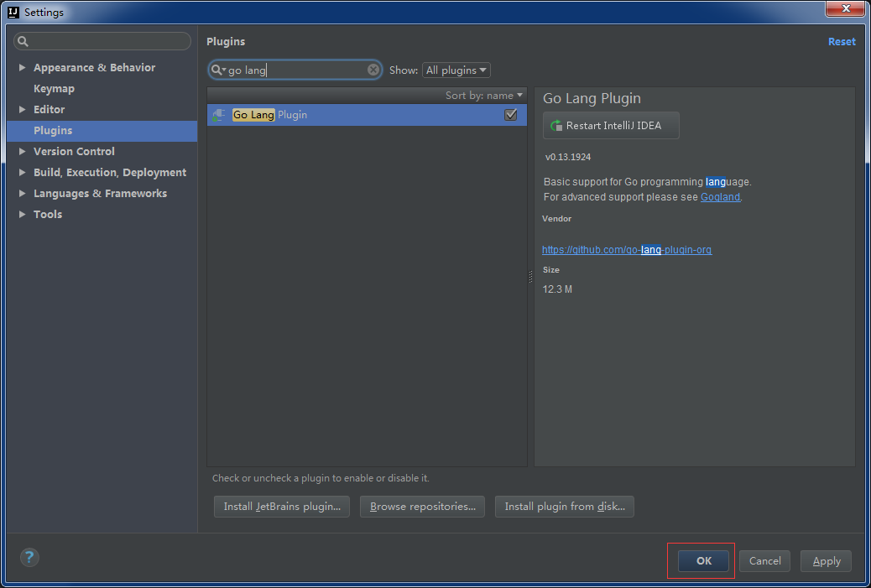Select Keymap in settings tree

(54, 88)
